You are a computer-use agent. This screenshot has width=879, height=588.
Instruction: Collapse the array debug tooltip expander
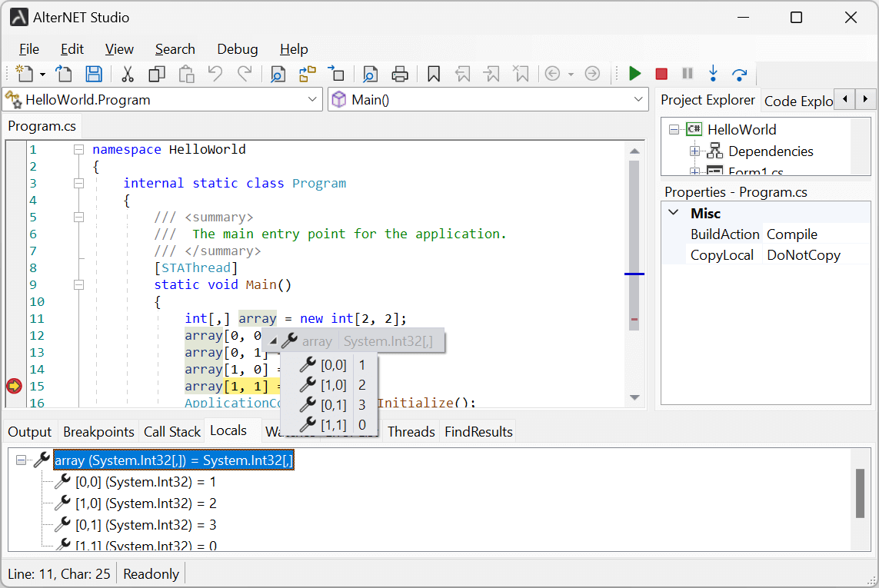273,341
